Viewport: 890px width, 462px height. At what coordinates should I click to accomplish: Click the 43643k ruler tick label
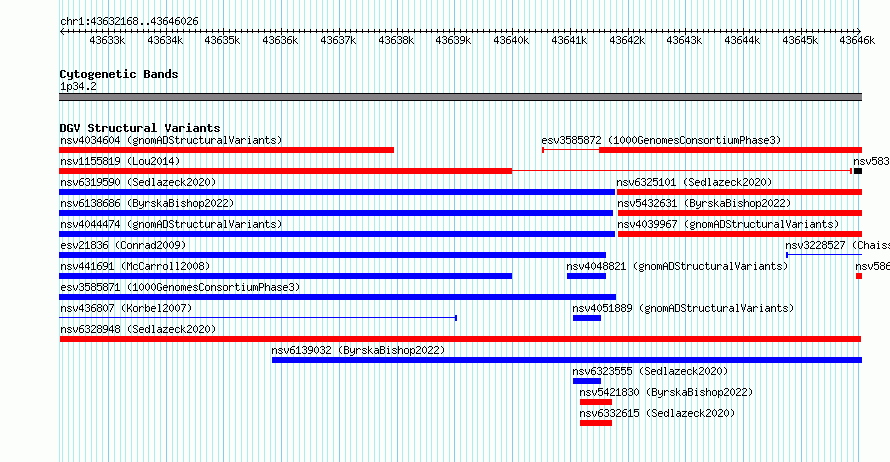[x=684, y=40]
